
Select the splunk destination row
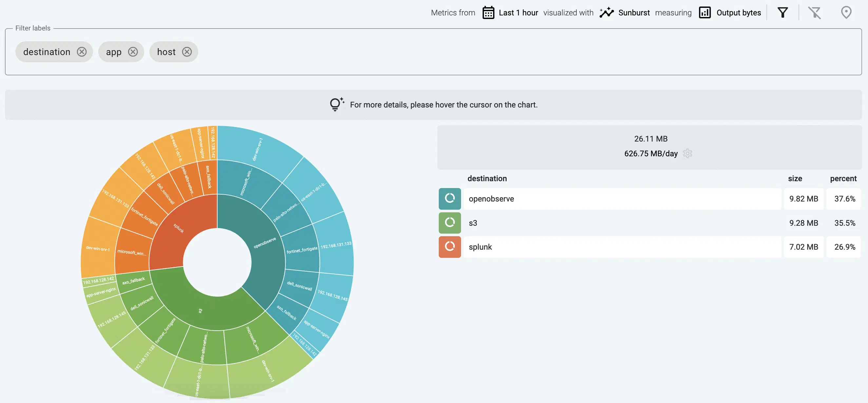622,247
